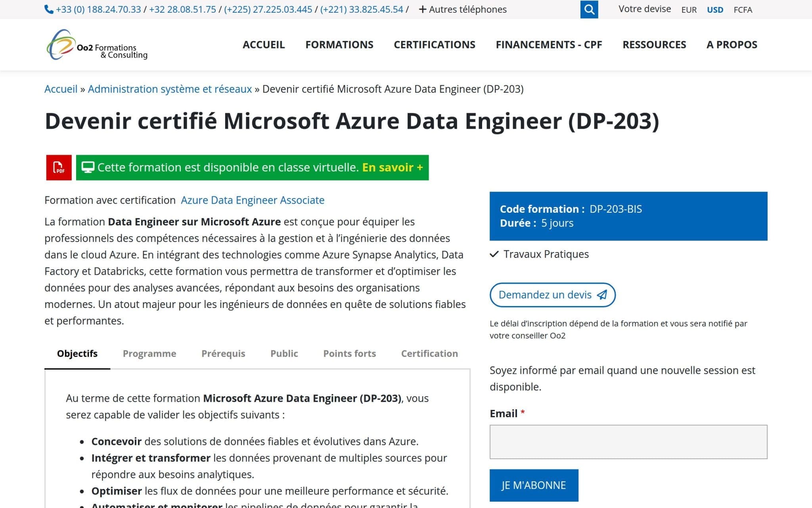
Task: Click the 5 jours duration text
Action: [x=557, y=223]
